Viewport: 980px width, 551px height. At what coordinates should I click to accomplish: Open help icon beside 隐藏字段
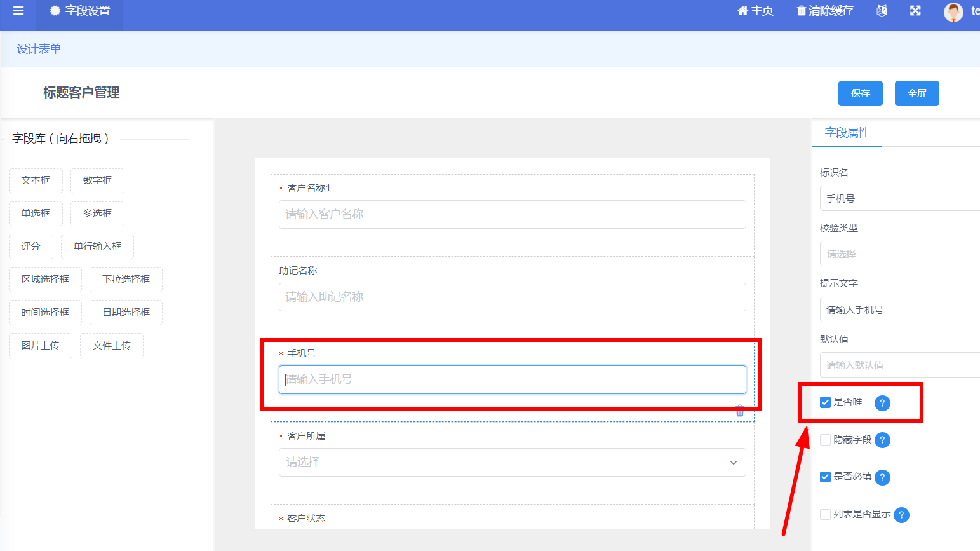pos(882,440)
